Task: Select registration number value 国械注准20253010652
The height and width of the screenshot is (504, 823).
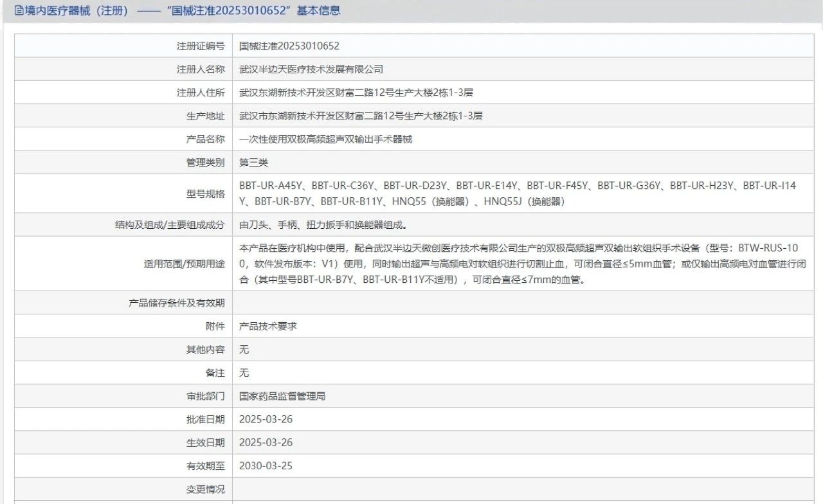Action: (289, 46)
